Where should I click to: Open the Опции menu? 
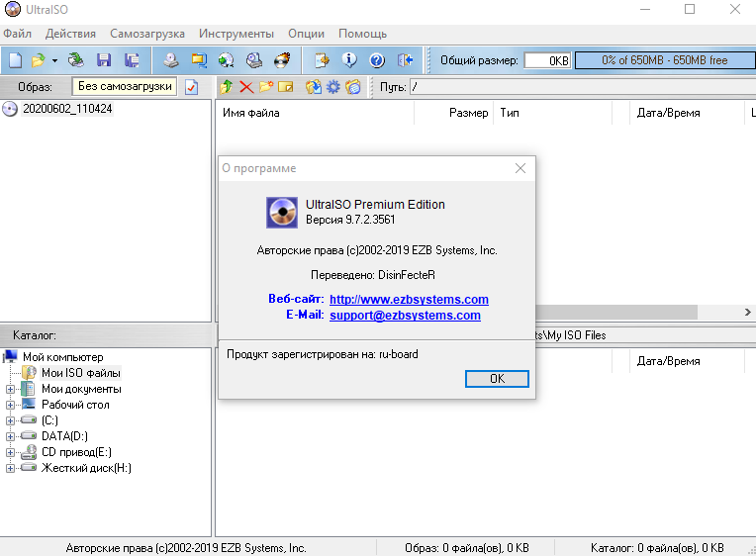306,34
